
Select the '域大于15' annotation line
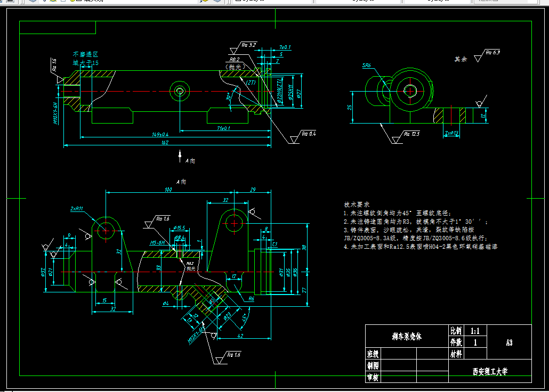pos(85,63)
